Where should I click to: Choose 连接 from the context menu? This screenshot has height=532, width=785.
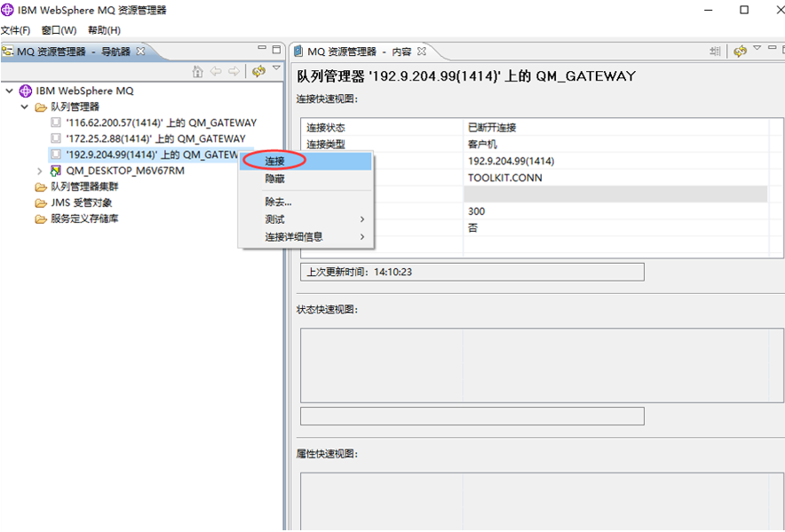[x=305, y=162]
